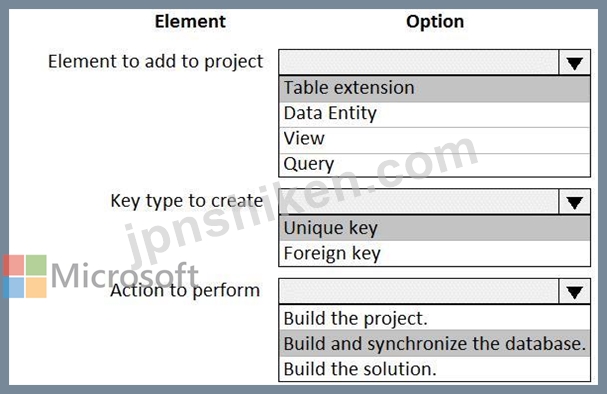This screenshot has width=607, height=394.
Task: Pick Query from the element list
Action: [x=434, y=165]
